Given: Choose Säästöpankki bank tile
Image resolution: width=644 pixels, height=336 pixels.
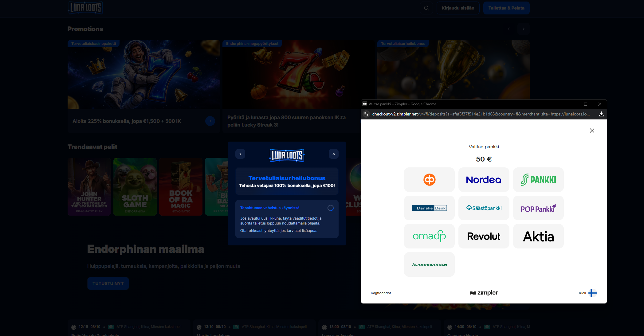Looking at the screenshot, I should click(x=484, y=208).
